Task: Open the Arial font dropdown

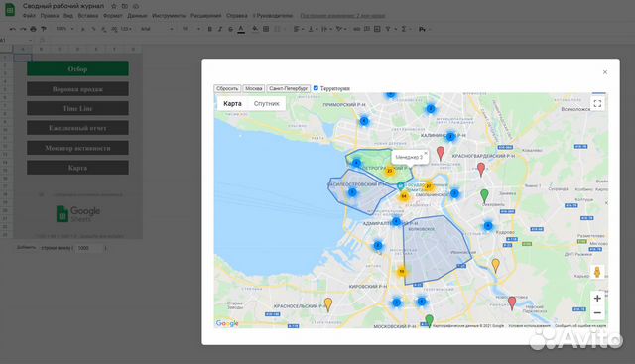Action: point(157,29)
